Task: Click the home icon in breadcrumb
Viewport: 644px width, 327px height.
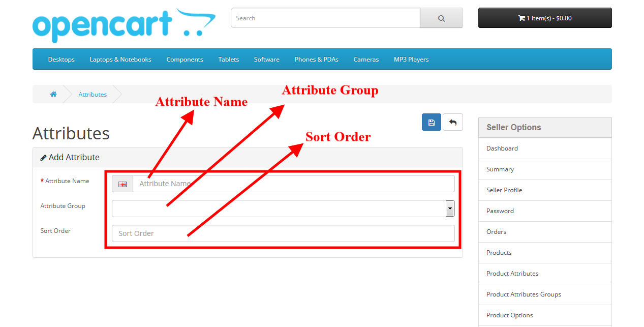Action: (x=53, y=95)
